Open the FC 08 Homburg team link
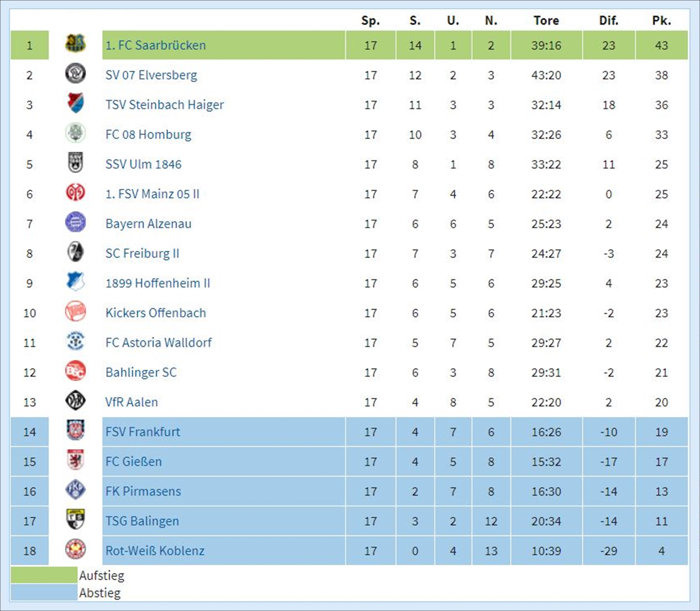 [x=148, y=135]
